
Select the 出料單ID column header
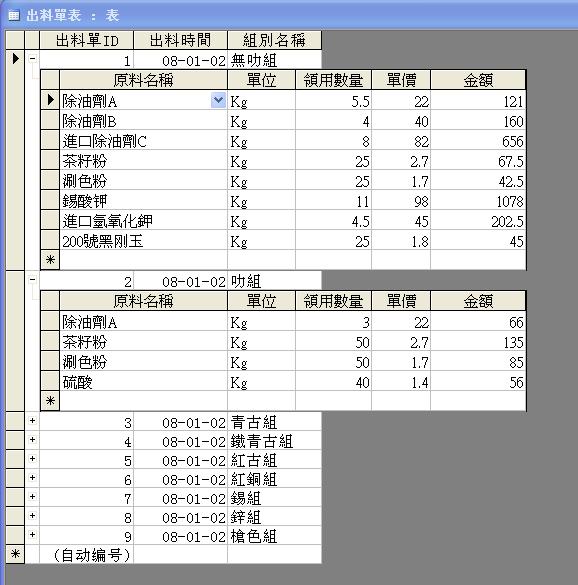pyautogui.click(x=87, y=40)
